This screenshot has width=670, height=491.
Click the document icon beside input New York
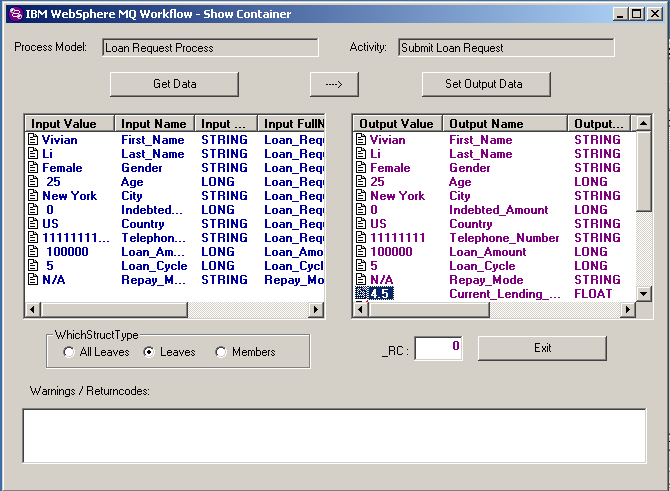(33, 195)
